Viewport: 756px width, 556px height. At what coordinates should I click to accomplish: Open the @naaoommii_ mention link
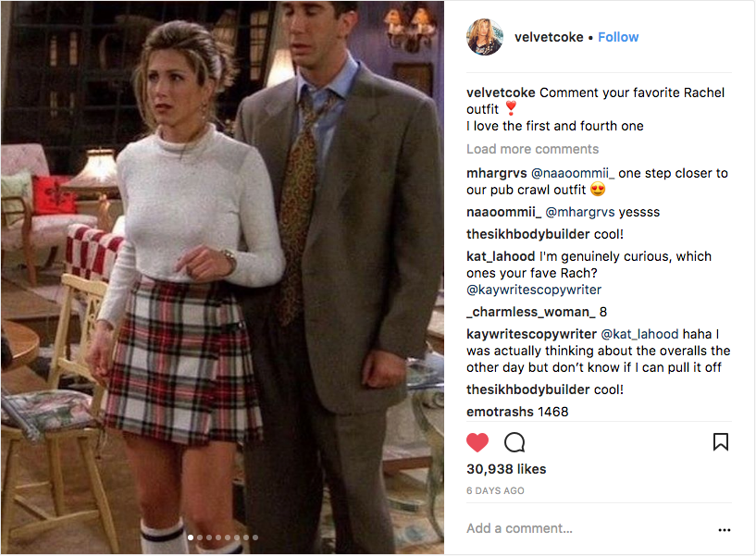pos(573,173)
